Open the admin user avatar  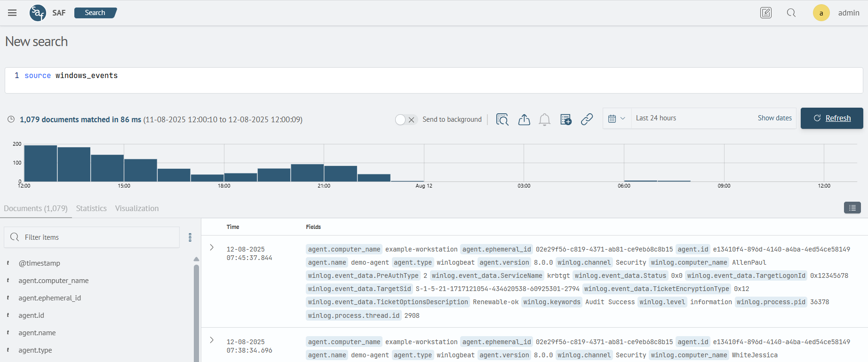click(x=821, y=13)
